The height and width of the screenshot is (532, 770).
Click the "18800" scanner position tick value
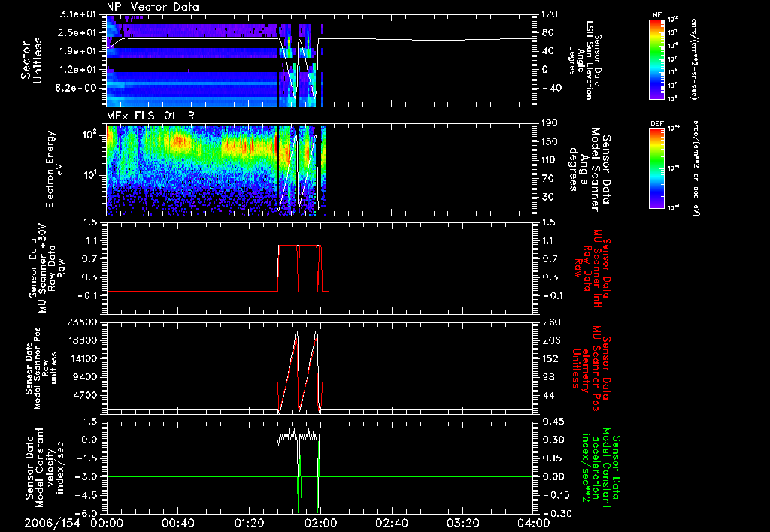[83, 340]
